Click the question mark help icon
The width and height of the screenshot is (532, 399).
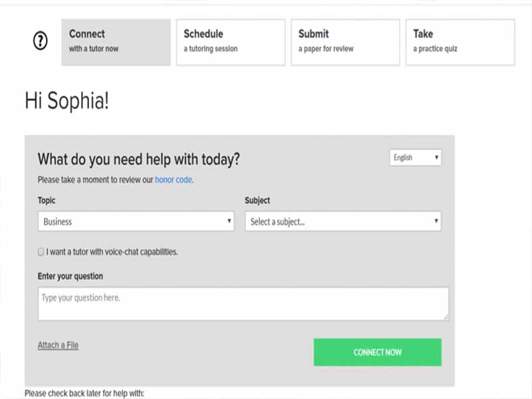point(41,42)
